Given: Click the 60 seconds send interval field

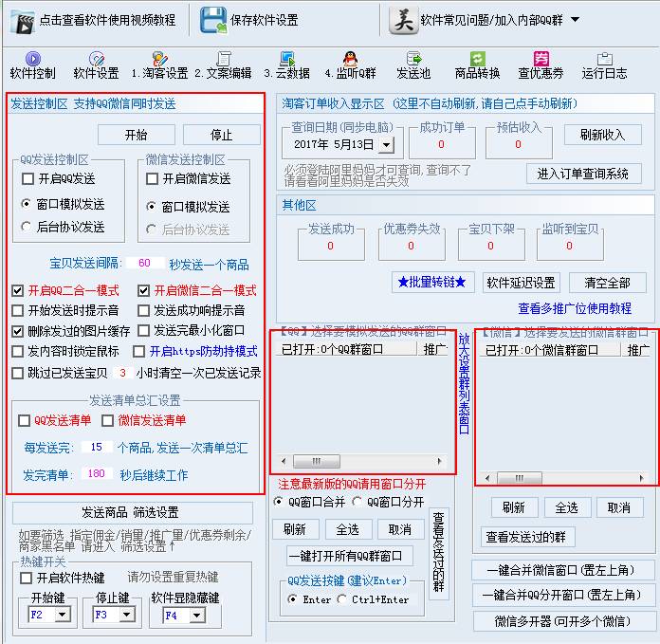Looking at the screenshot, I should click(x=145, y=263).
